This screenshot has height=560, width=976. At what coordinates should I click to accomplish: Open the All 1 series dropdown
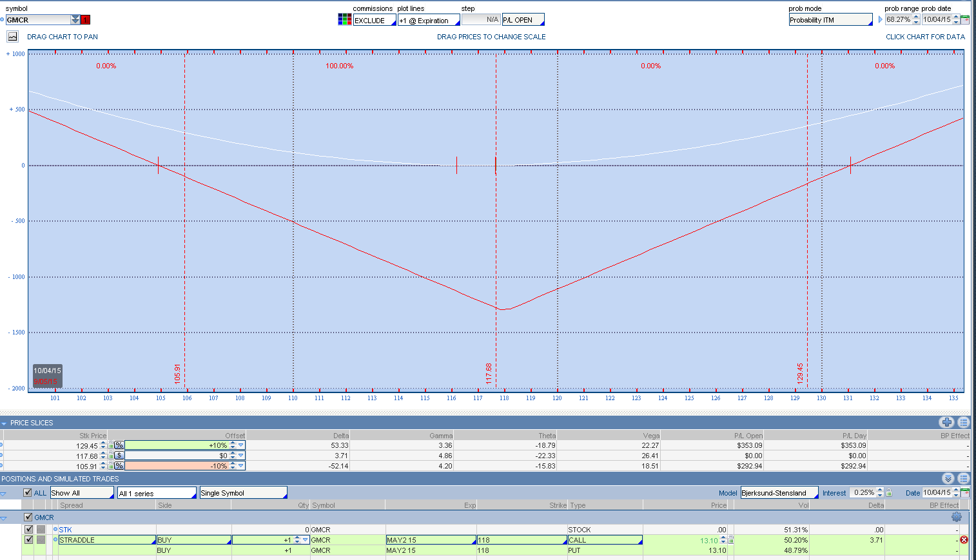[x=157, y=493]
